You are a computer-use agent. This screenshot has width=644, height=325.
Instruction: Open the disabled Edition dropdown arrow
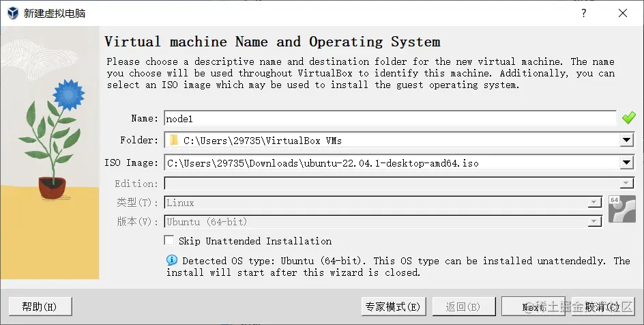[626, 183]
